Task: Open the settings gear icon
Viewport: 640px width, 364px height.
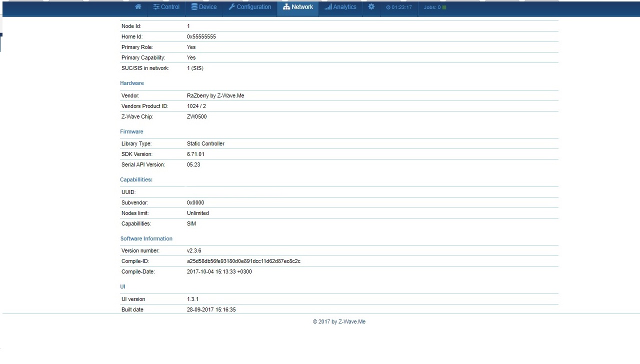Action: click(x=371, y=7)
